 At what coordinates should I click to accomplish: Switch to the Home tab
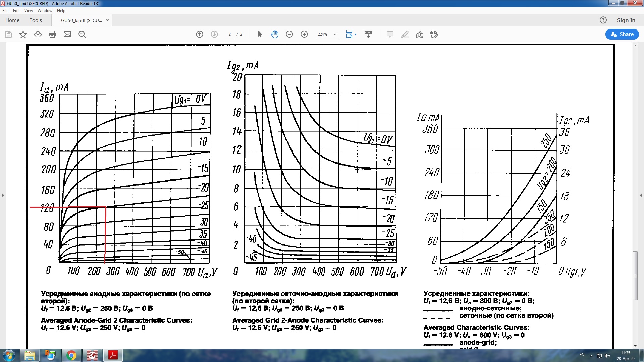(12, 20)
